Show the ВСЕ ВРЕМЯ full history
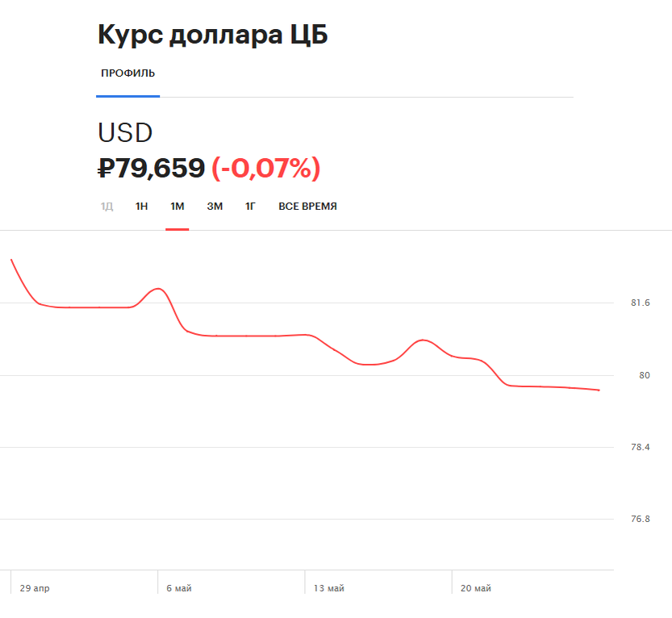This screenshot has height=618, width=672. coord(308,206)
